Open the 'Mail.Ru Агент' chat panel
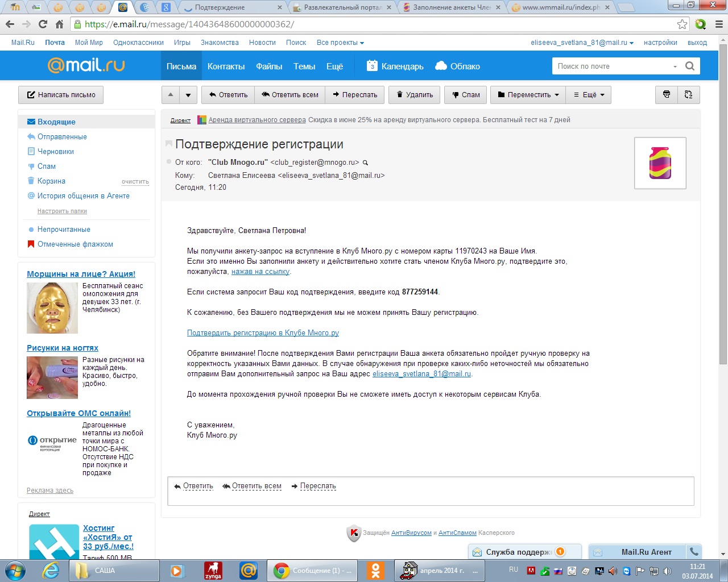 tap(637, 552)
